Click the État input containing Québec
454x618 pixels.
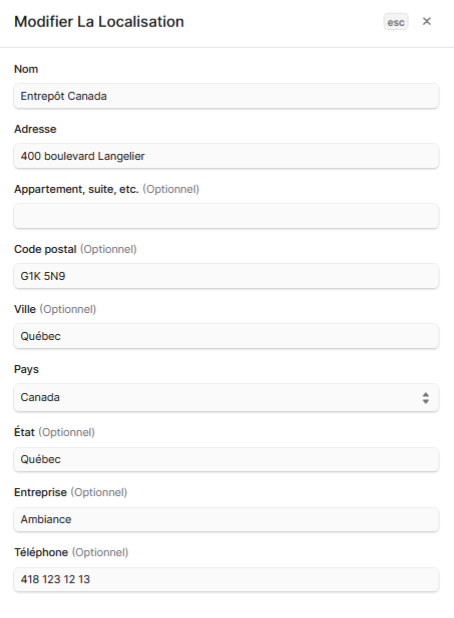coord(226,459)
